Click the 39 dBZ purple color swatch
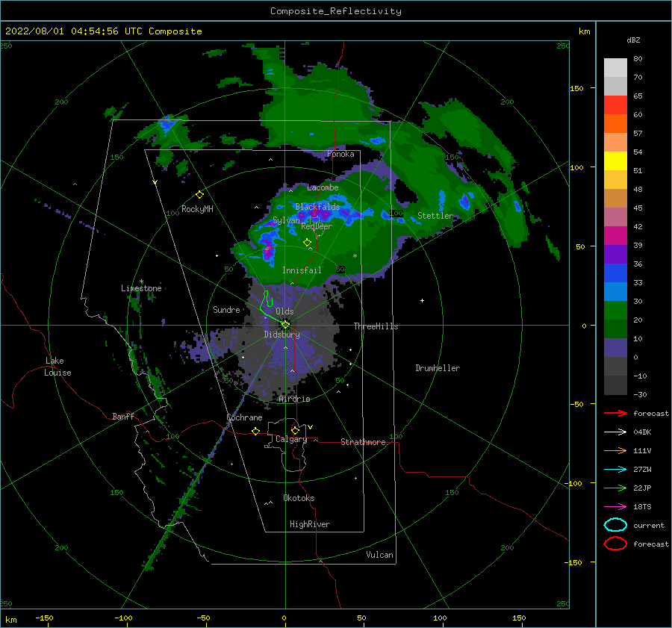This screenshot has height=628, width=672. click(615, 254)
